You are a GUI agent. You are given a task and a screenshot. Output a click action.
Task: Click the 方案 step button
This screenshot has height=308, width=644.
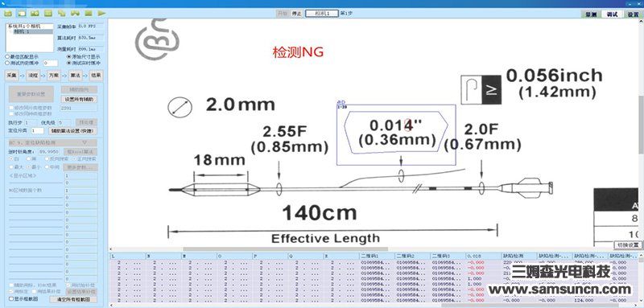coord(53,76)
